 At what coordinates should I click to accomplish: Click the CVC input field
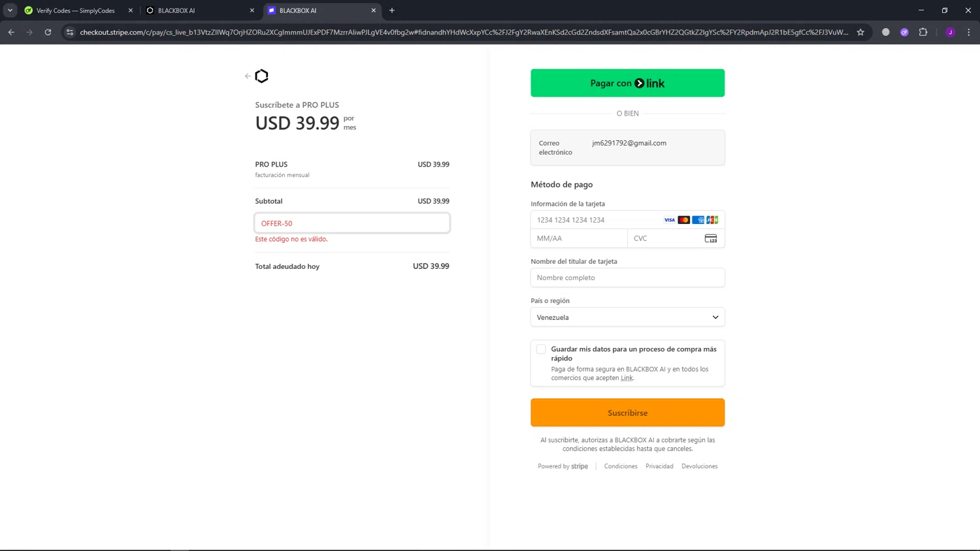(x=676, y=238)
